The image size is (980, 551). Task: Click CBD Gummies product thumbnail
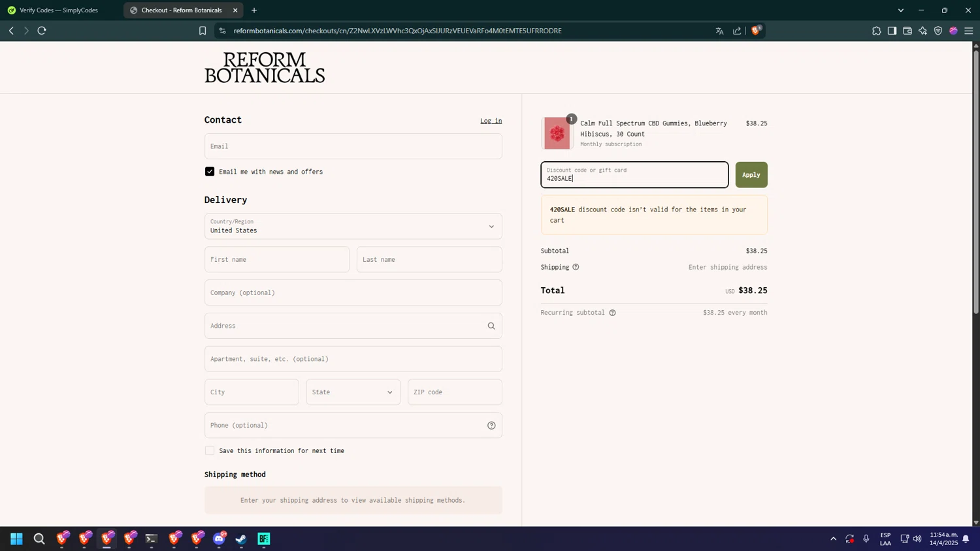(557, 133)
